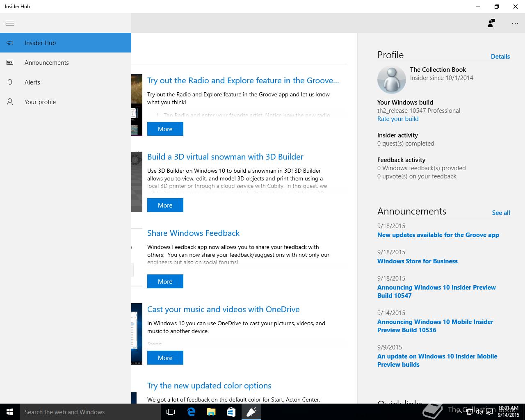The width and height of the screenshot is (525, 420).
Task: Open Insider Preview Build 10547 announcement
Action: pos(436,292)
